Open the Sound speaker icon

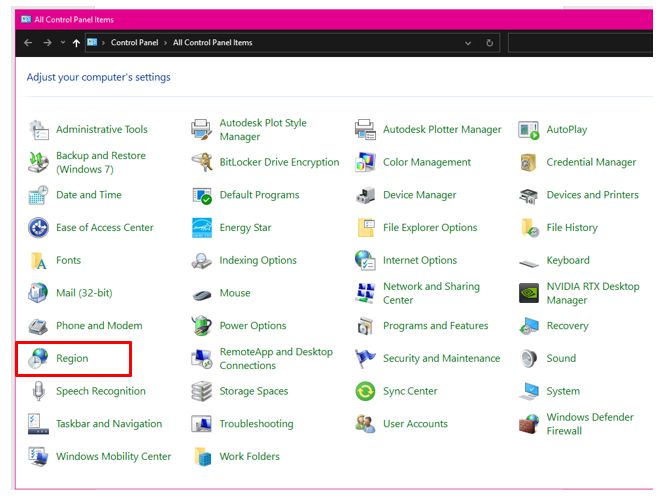pyautogui.click(x=529, y=359)
